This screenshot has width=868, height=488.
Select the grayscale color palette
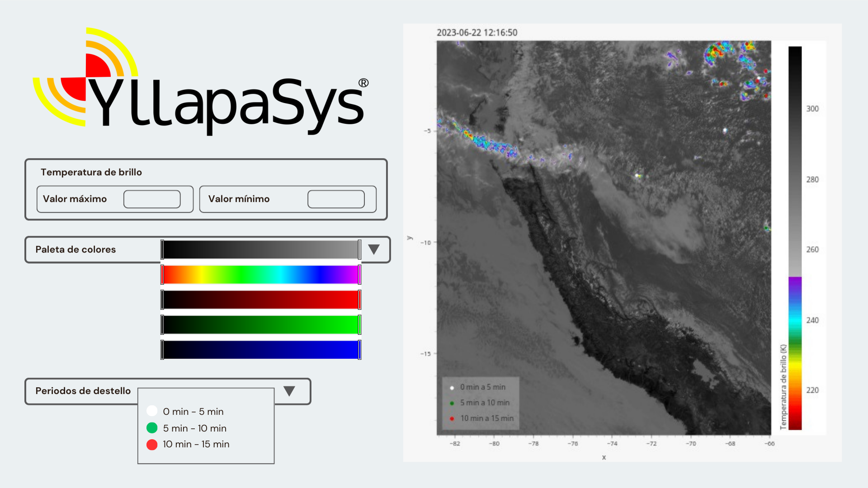tap(261, 249)
